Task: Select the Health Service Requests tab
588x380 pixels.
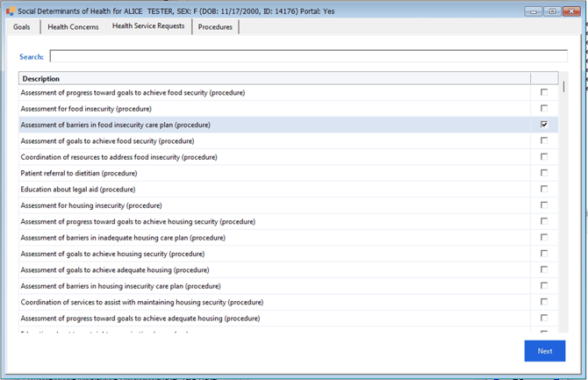Action: point(148,26)
